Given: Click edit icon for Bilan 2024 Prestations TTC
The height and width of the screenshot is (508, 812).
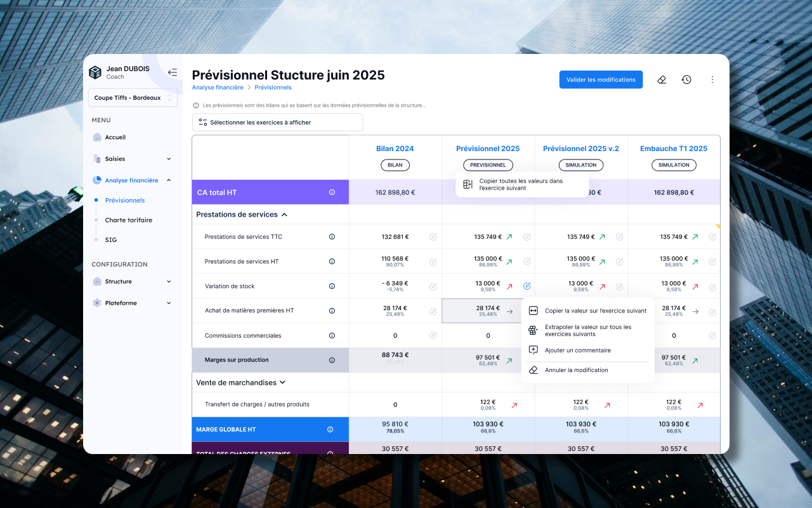Looking at the screenshot, I should tap(433, 237).
